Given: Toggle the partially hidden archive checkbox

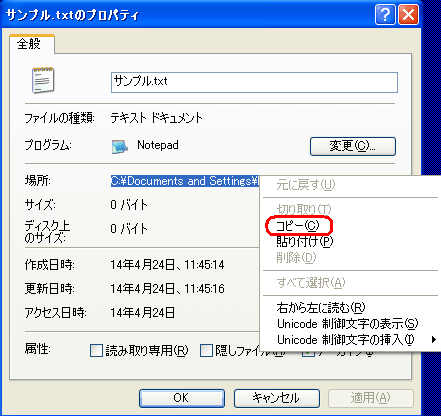Looking at the screenshot, I should point(308,354).
